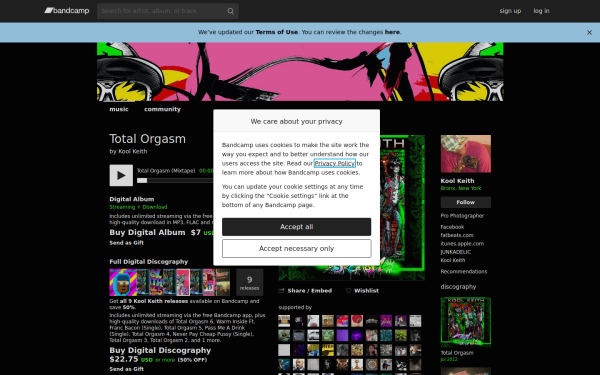The image size is (600, 375).
Task: Click the search magnifier icon
Action: pos(230,11)
